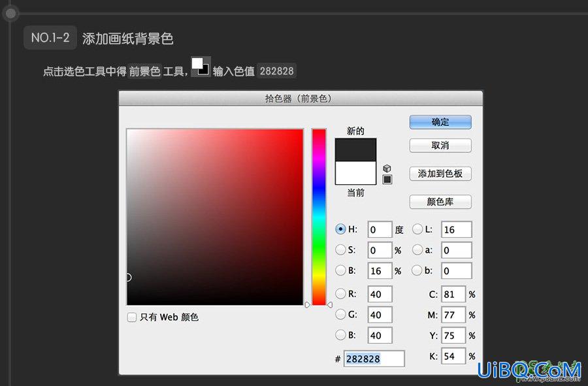Click the 拾色器（前景色） dialog title
This screenshot has width=588, height=386.
299,99
